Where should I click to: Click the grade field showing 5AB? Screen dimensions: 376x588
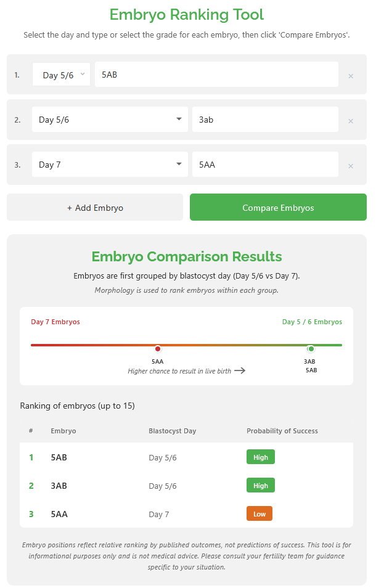tap(216, 74)
